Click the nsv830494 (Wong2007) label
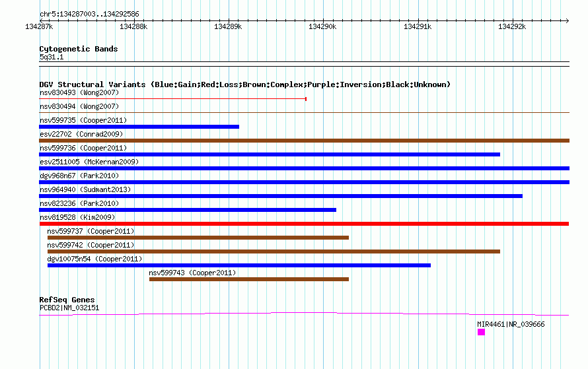This screenshot has width=588, height=369. click(x=79, y=106)
